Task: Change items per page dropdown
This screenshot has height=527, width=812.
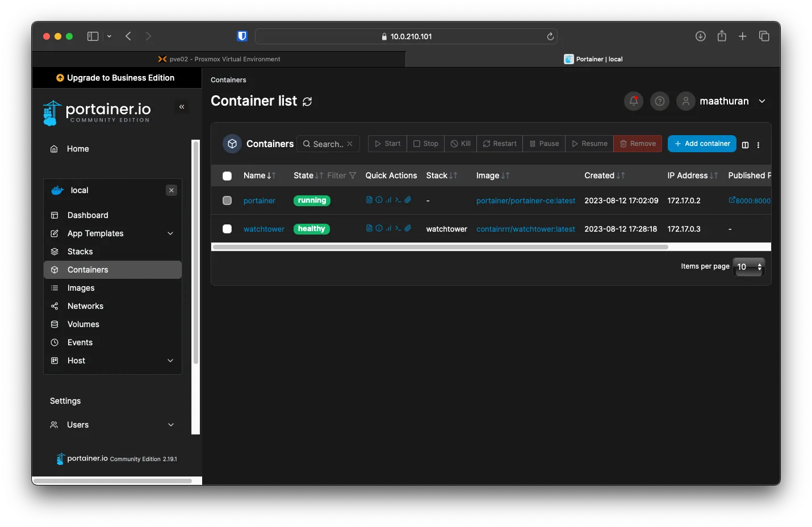Action: [x=749, y=267]
